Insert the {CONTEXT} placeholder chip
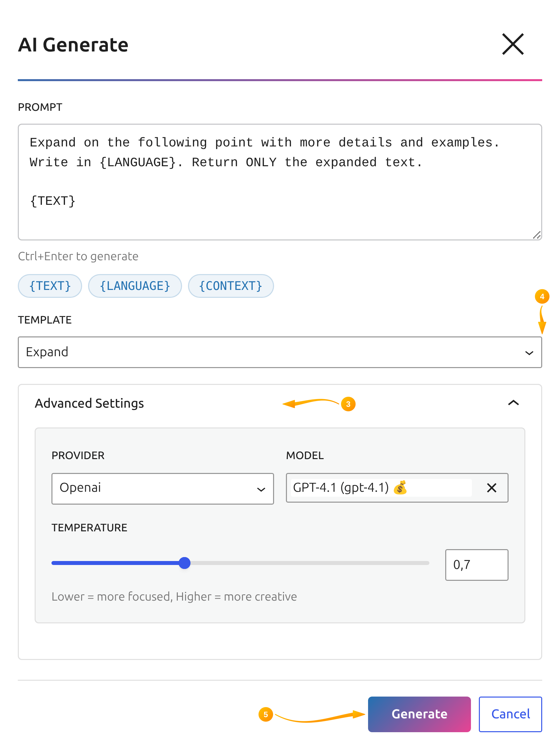This screenshot has height=750, width=560. pos(231,286)
